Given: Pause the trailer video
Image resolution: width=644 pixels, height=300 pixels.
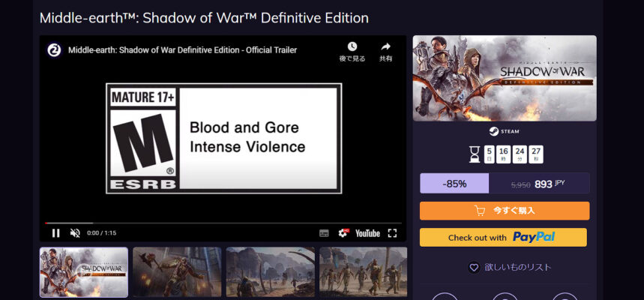Looking at the screenshot, I should (x=56, y=233).
